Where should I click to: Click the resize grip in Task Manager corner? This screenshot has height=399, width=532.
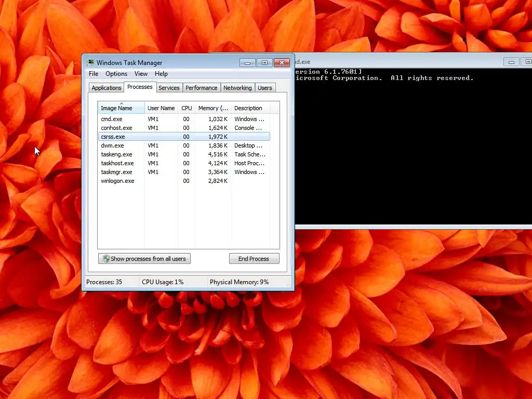(x=288, y=285)
